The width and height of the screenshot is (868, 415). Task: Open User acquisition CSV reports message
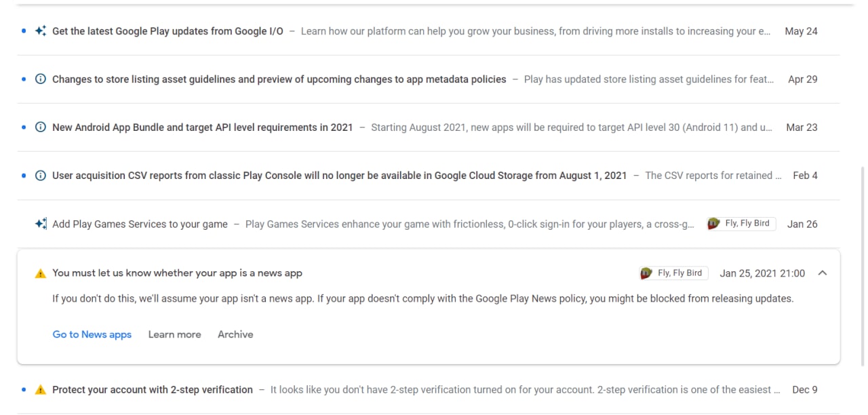[x=339, y=176]
